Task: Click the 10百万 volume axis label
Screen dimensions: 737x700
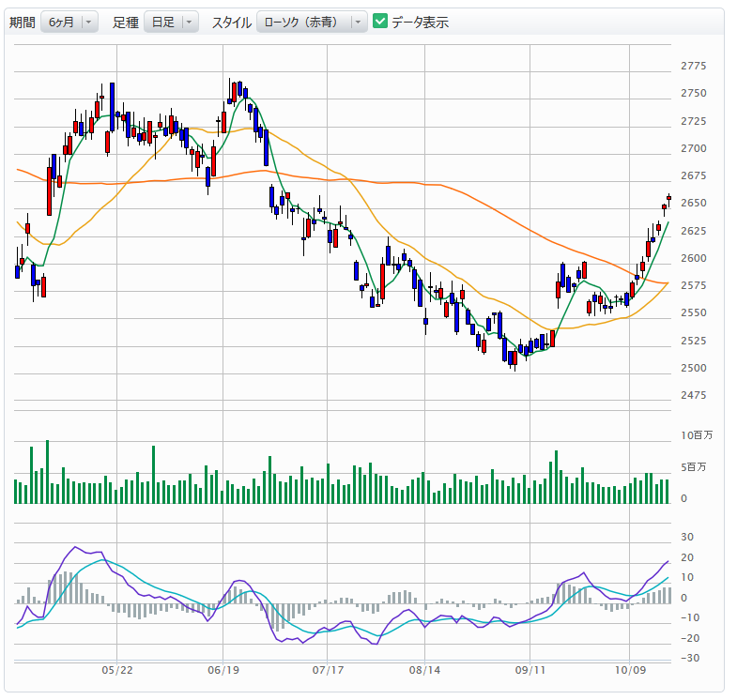Action: tap(697, 435)
